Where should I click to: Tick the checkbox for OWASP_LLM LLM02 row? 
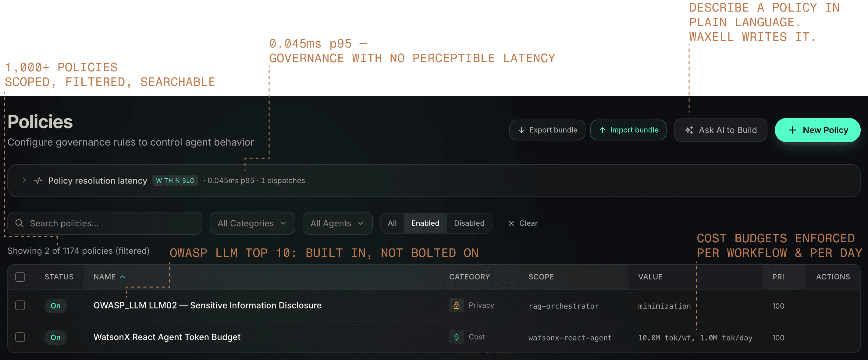point(20,305)
